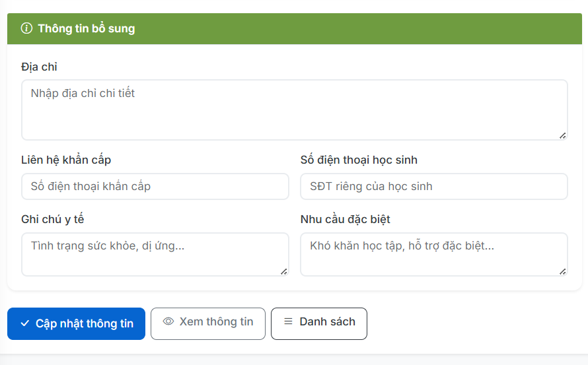588x365 pixels.
Task: Click the eye icon on Xem thông tin
Action: tap(168, 321)
